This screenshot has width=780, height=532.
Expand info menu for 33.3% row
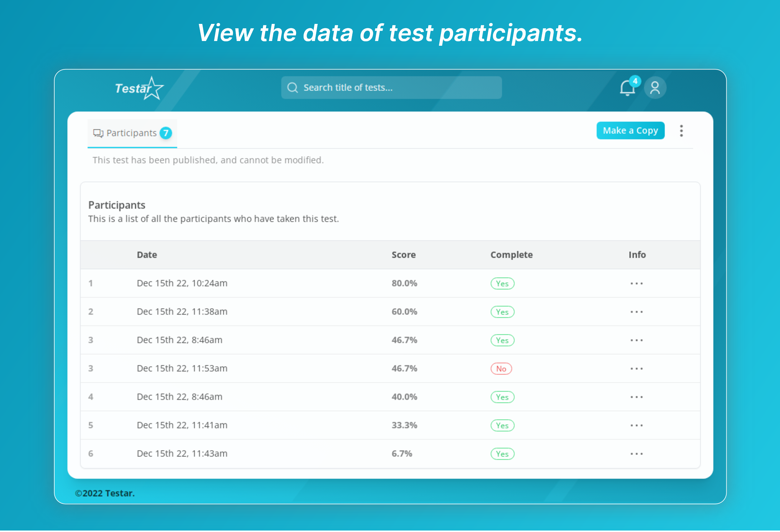tap(636, 425)
